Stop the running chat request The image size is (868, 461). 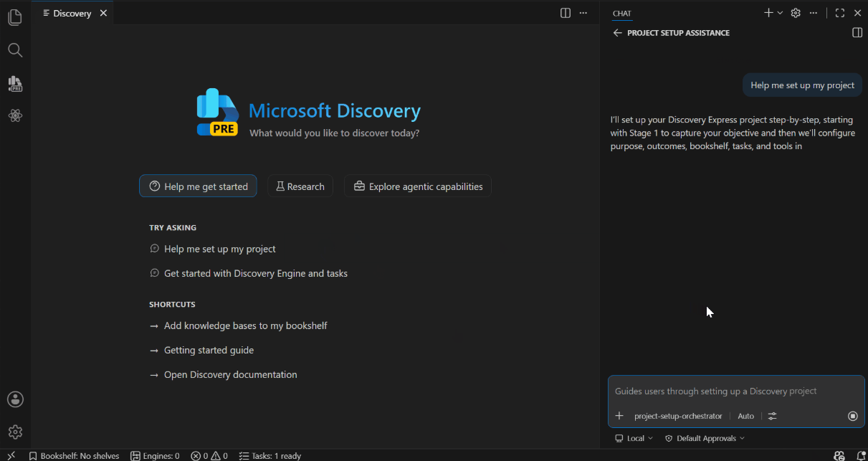pyautogui.click(x=853, y=416)
